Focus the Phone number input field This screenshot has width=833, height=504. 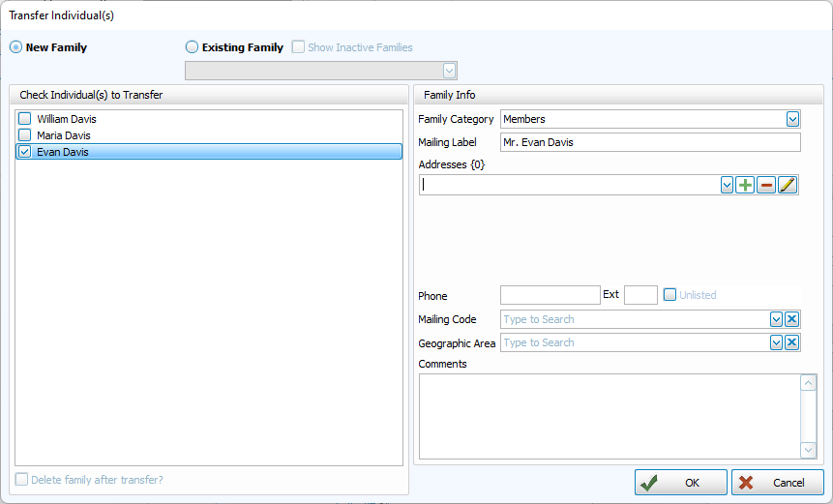coord(550,295)
